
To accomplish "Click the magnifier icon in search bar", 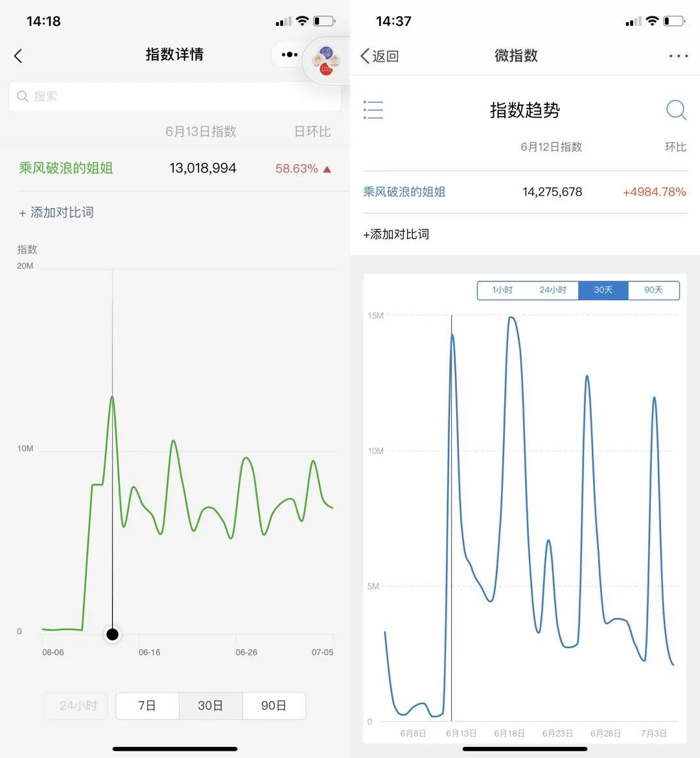I will [23, 97].
